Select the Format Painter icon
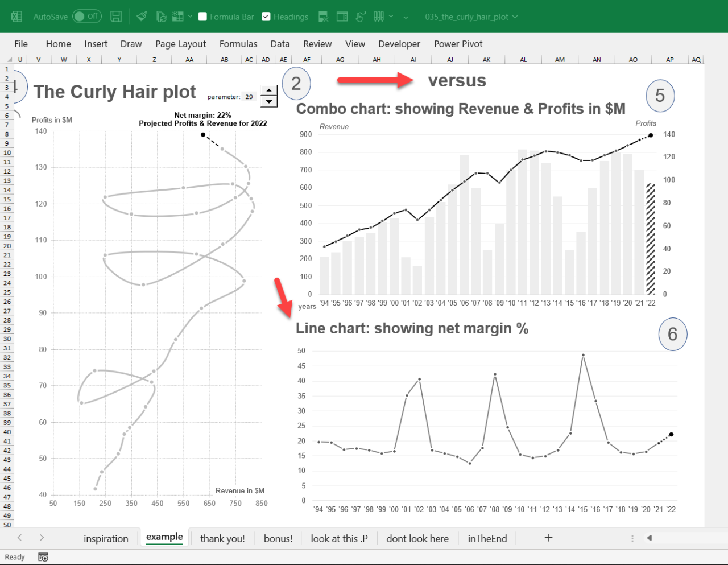728x565 pixels. click(142, 17)
